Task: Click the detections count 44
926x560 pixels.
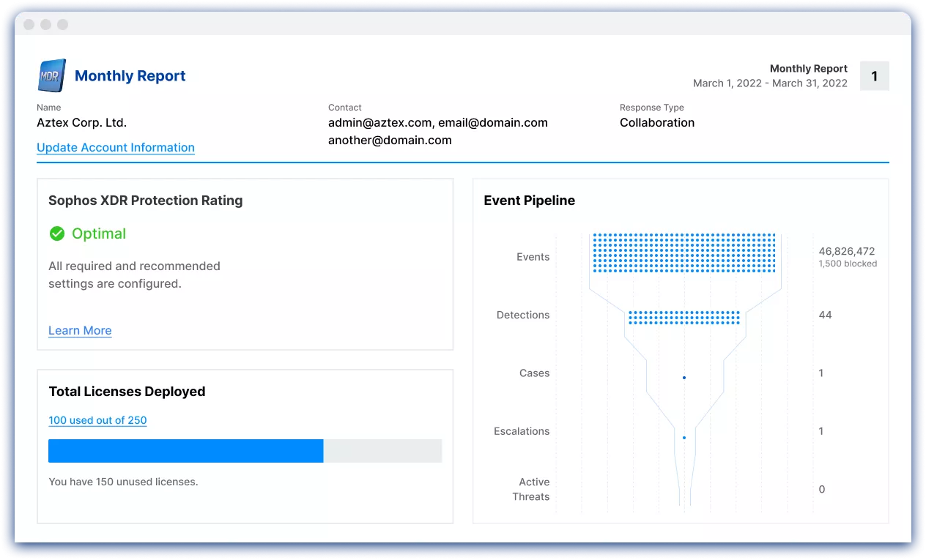Action: 826,315
